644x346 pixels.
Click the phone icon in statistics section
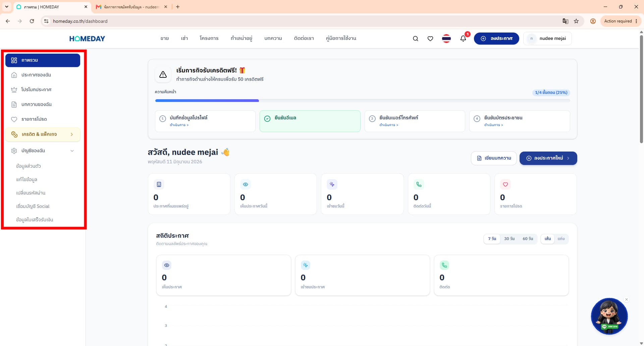(x=444, y=265)
